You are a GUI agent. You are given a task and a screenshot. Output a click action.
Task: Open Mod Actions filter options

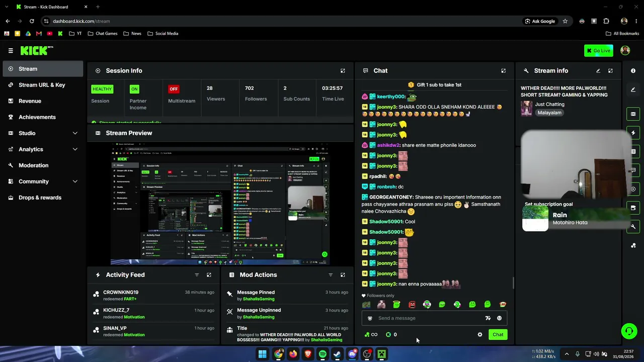coord(331,275)
